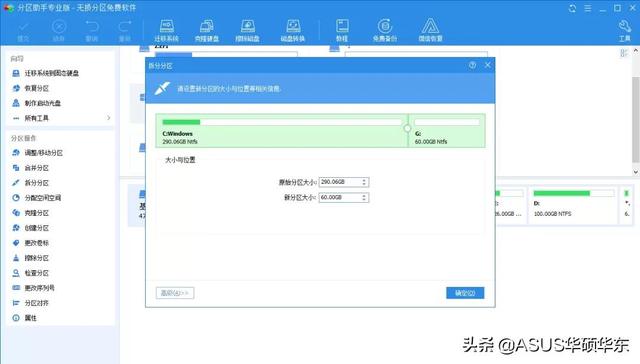
Task: Click the 撤销 (Undo) arrow toolbar icon
Action: 92,31
